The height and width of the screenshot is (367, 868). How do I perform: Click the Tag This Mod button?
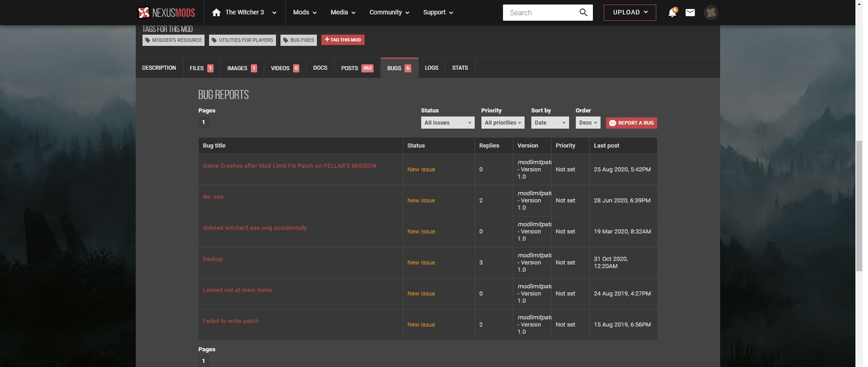(343, 40)
